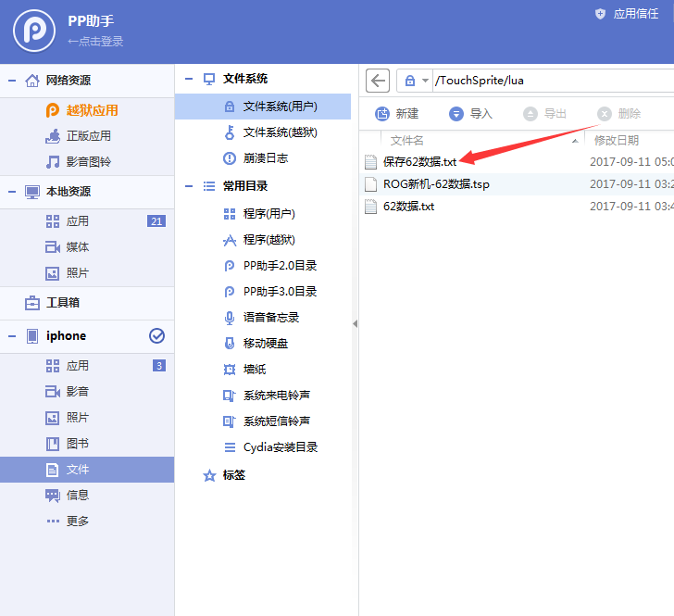
Task: Open 正版应用 in sidebar
Action: point(87,136)
